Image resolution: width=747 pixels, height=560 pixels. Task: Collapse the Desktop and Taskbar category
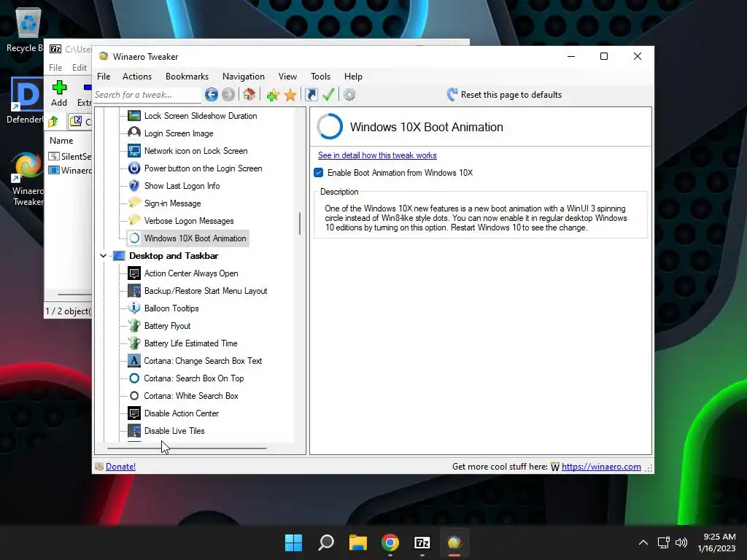click(103, 256)
